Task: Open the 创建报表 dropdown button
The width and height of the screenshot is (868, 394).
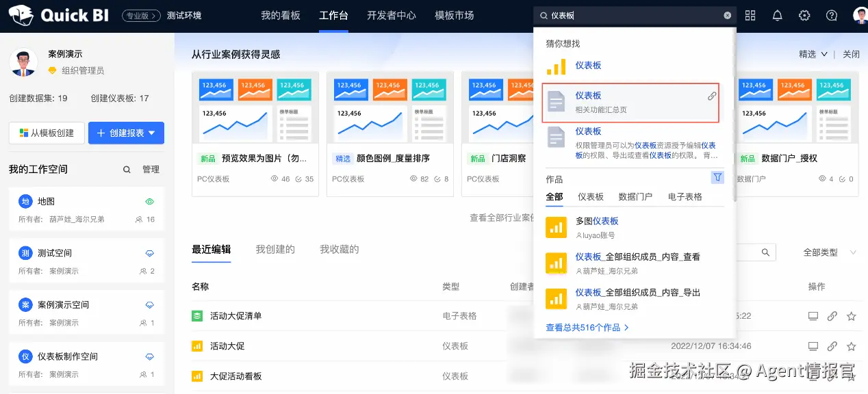Action: coord(126,133)
